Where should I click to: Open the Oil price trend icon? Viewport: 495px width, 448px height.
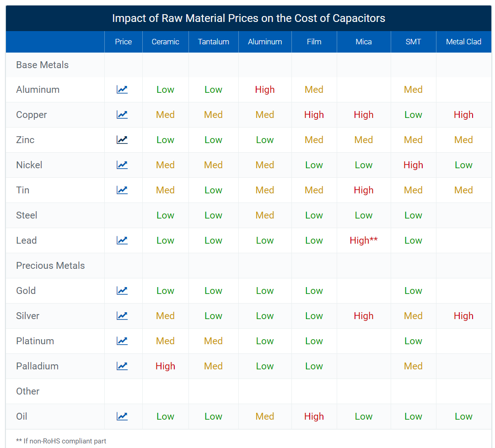[x=122, y=416]
